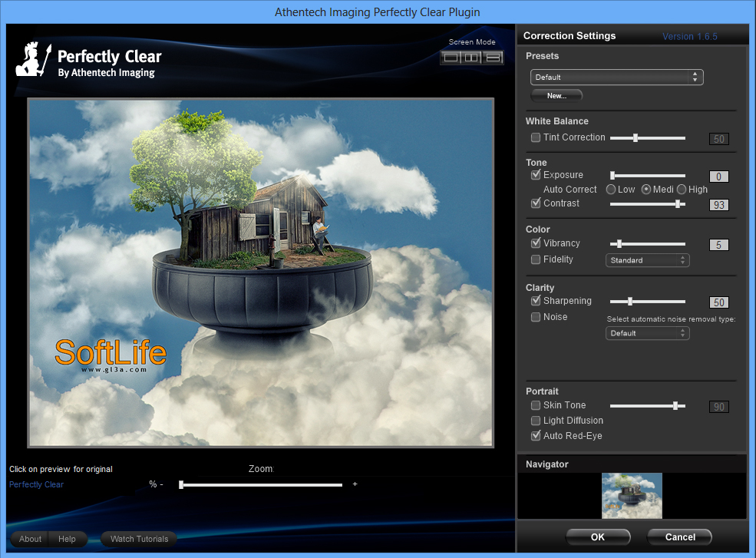Open the Fidelity Standard dropdown
Viewport: 756px width, 558px height.
(x=648, y=260)
